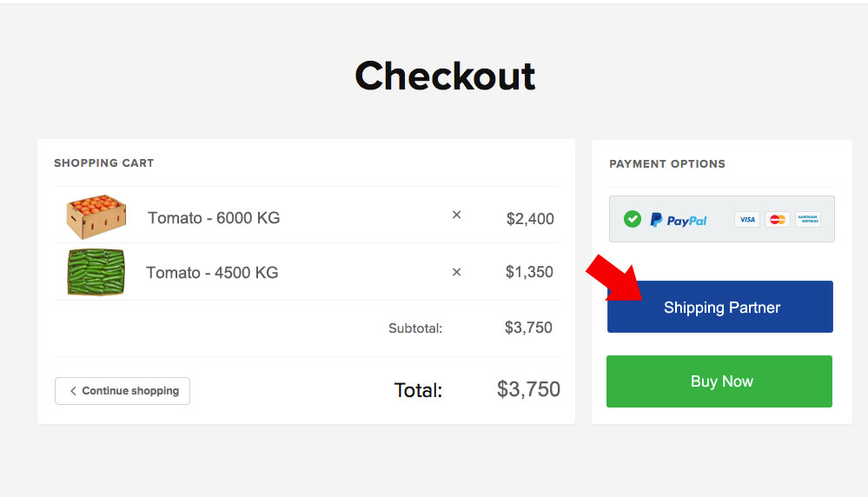Choose the American Express icon
This screenshot has width=868, height=497.
(808, 220)
